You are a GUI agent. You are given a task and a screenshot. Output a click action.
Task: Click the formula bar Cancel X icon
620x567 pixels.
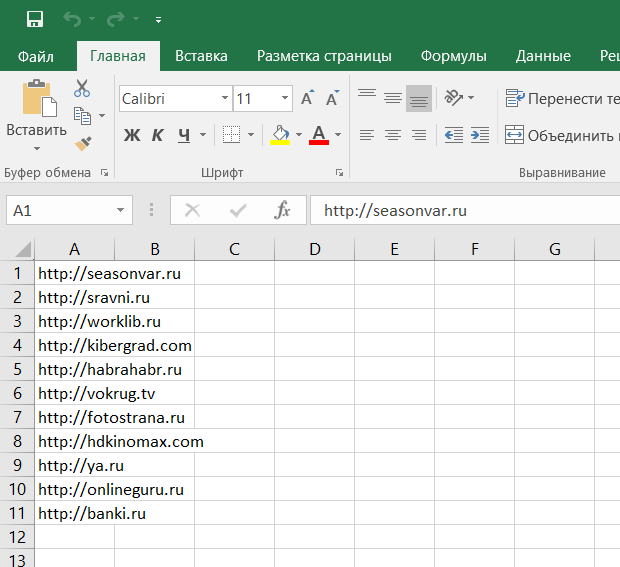pos(193,210)
